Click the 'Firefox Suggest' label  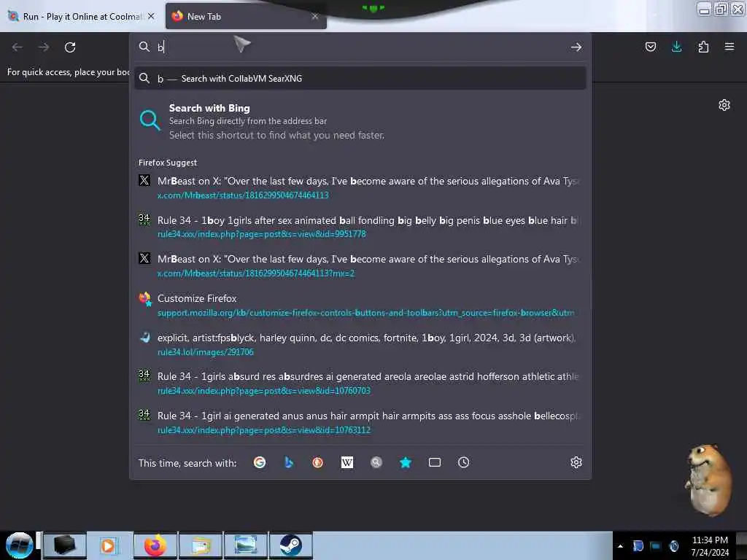(x=168, y=163)
